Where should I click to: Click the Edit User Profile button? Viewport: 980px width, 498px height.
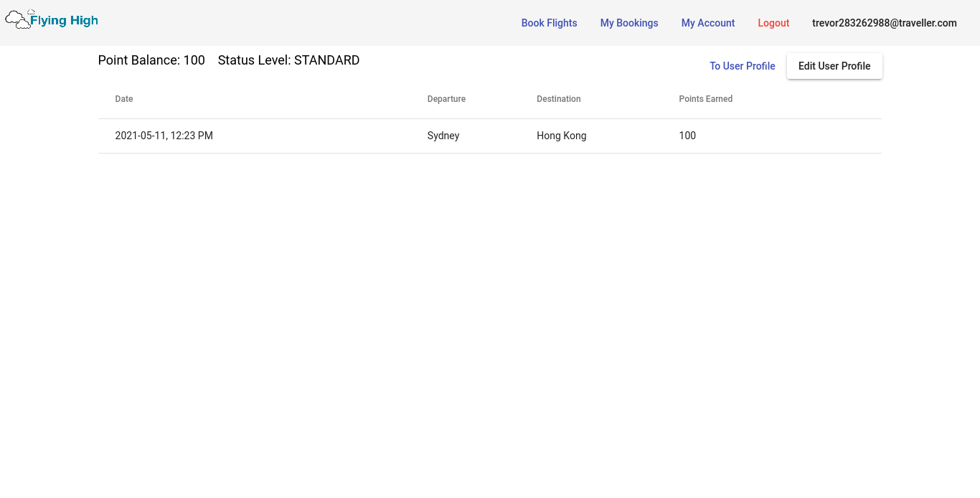(834, 66)
